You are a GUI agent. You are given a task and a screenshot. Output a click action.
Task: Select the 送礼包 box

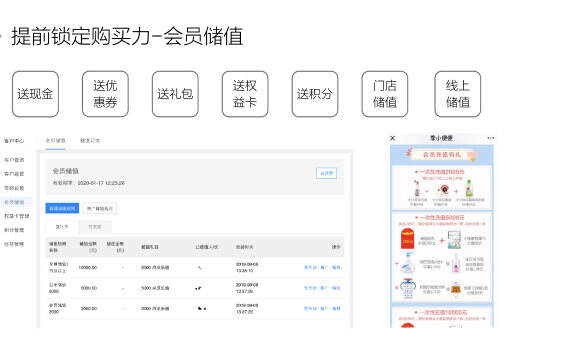[x=175, y=94]
